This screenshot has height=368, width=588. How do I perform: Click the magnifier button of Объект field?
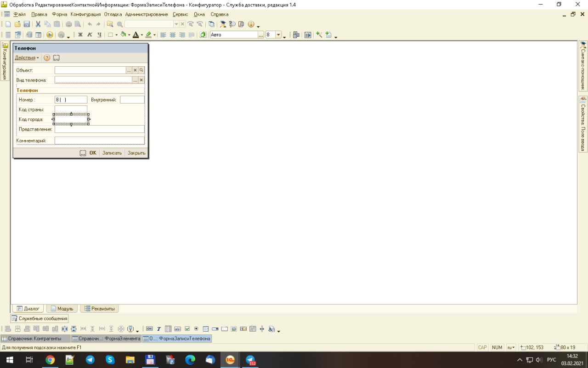pyautogui.click(x=141, y=70)
